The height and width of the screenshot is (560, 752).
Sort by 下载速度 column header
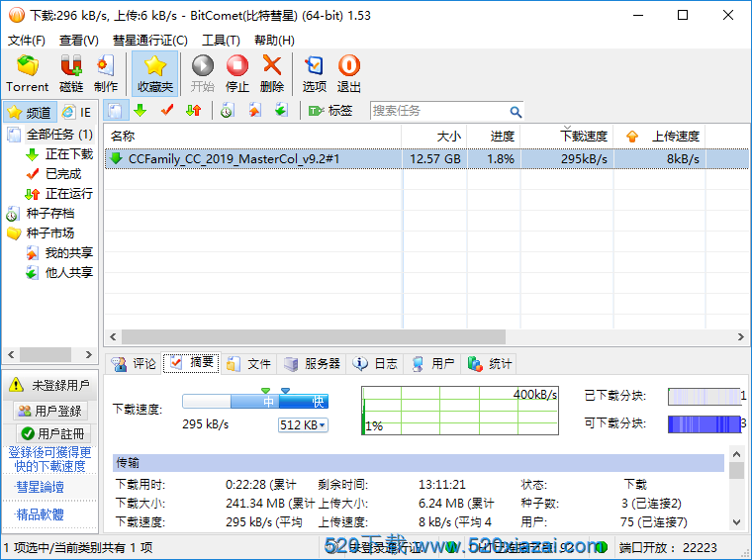click(x=567, y=137)
